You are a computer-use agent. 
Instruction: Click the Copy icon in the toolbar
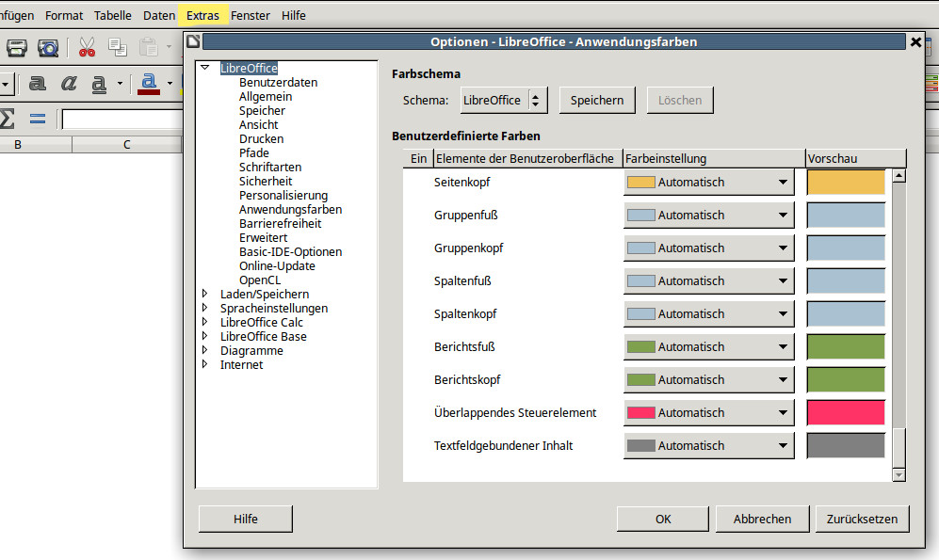click(118, 47)
